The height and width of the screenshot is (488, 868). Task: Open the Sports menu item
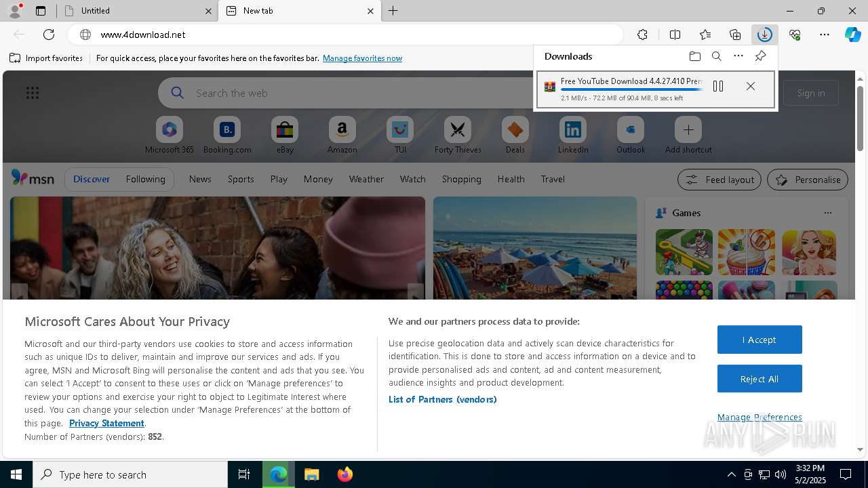click(241, 179)
